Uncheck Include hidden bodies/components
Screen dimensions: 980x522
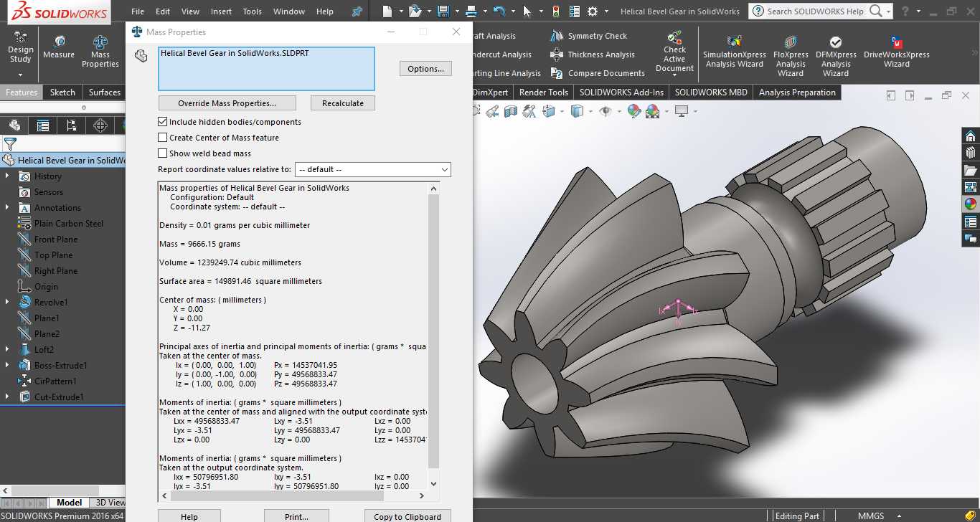[x=163, y=122]
